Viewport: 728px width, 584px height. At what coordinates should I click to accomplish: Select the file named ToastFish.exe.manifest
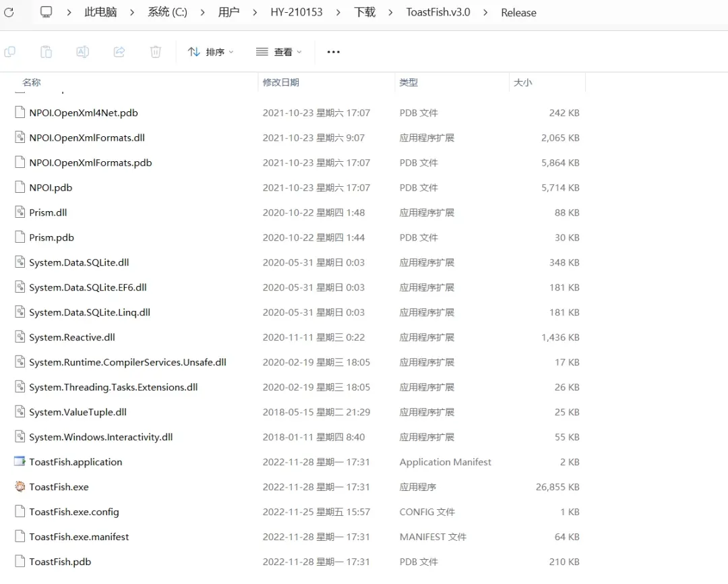(x=79, y=537)
